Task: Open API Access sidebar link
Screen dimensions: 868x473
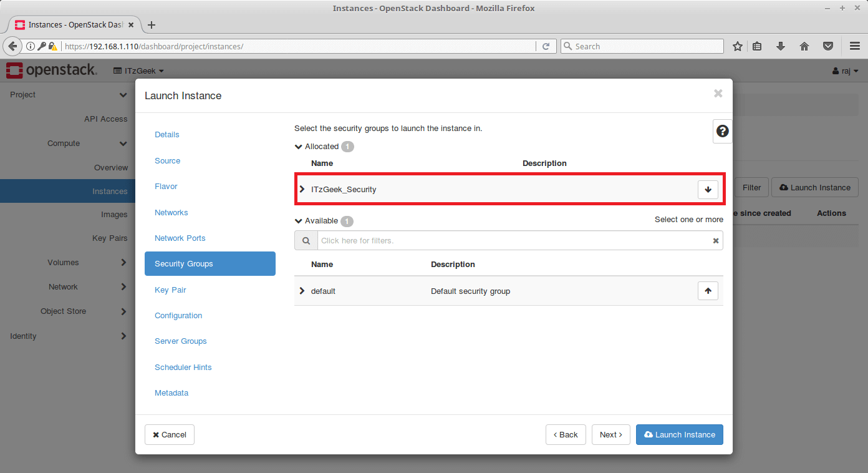Action: click(x=106, y=119)
